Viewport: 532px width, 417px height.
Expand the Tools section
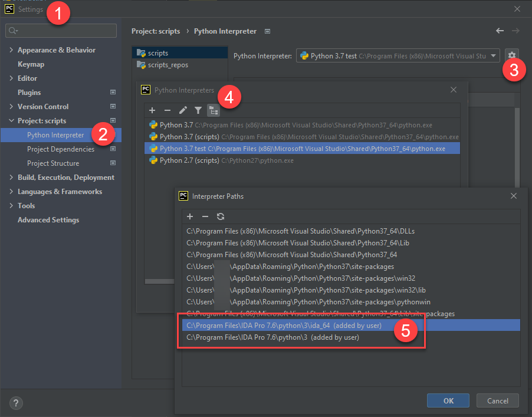tap(11, 206)
